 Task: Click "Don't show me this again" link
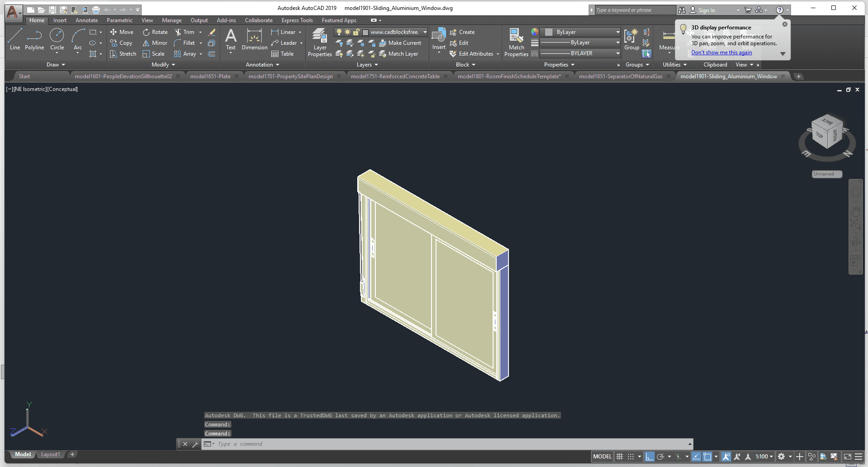[x=721, y=52]
